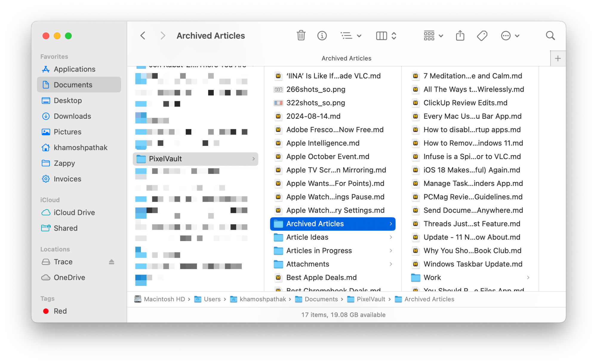Select Apple TV Scr...n Mirroring.md file
597x364 pixels.
[333, 170]
